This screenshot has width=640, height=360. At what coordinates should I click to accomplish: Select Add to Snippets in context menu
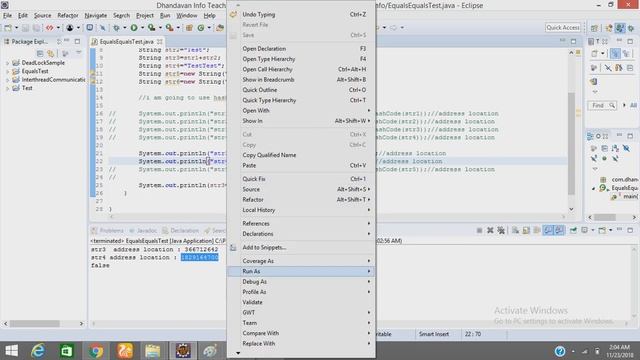(301, 247)
